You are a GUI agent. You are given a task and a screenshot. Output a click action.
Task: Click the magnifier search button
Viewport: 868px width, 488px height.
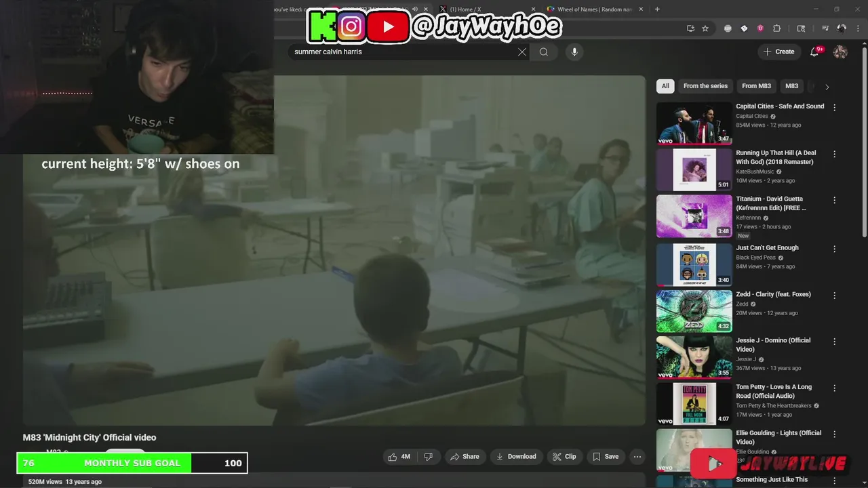click(x=544, y=52)
